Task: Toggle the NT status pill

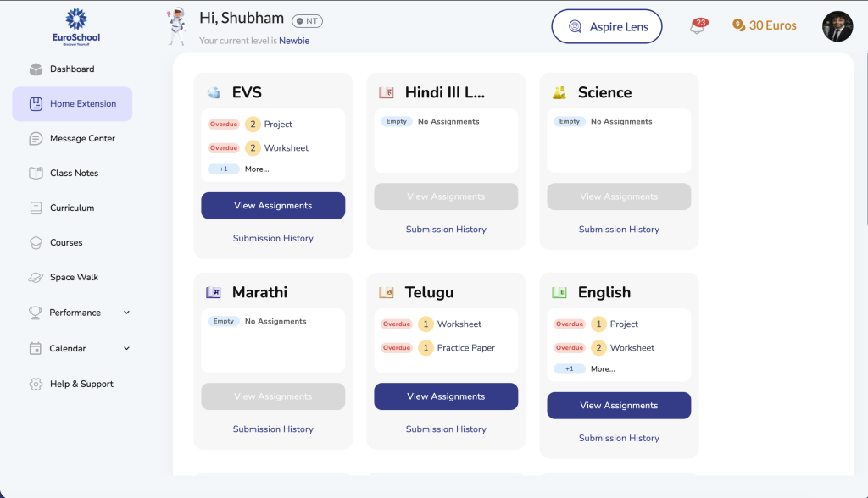Action: coord(307,21)
